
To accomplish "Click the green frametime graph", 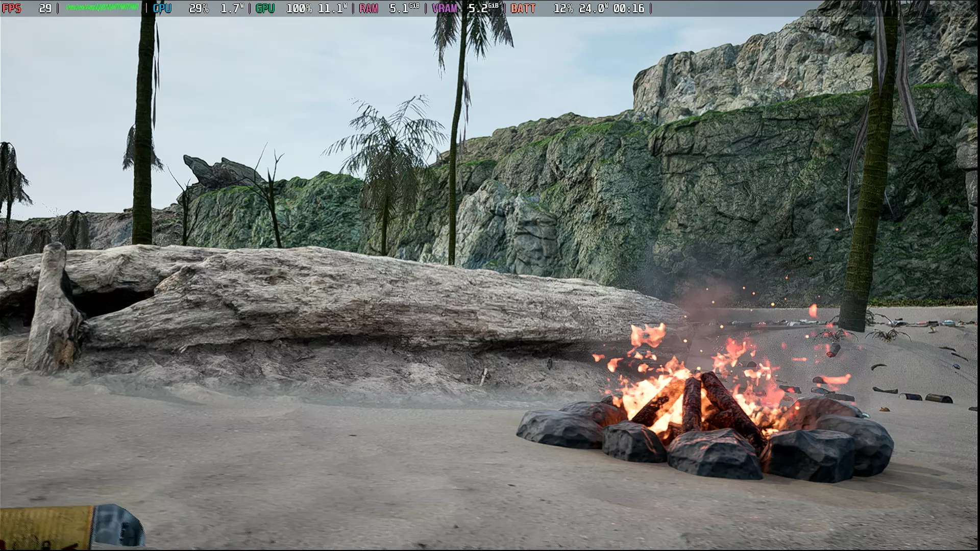I will click(x=102, y=7).
